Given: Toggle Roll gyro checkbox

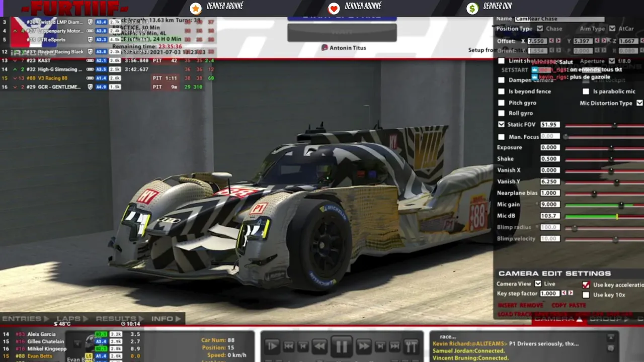Looking at the screenshot, I should pos(501,113).
